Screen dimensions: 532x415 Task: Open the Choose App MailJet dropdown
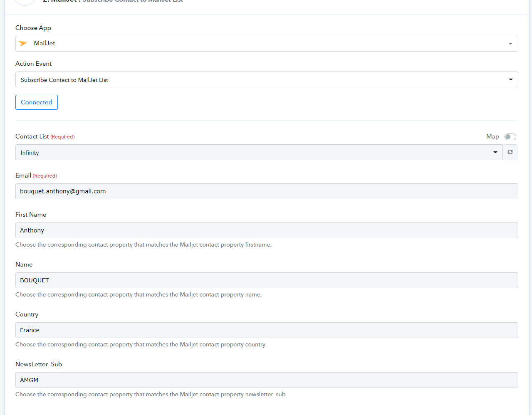267,44
